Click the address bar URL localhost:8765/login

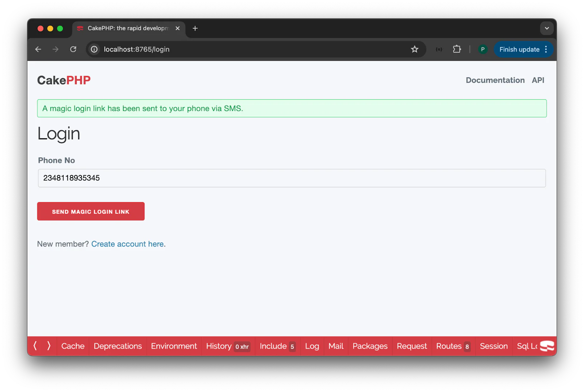(x=137, y=49)
